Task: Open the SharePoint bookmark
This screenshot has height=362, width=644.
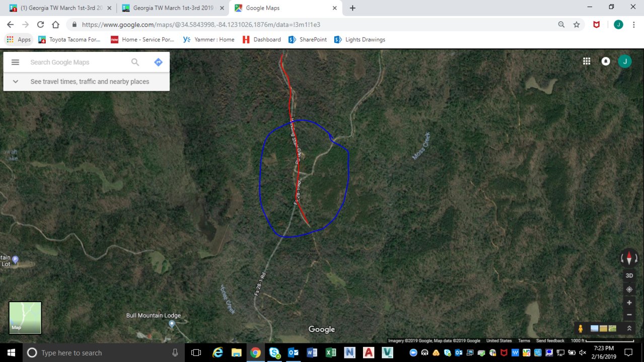Action: [x=307, y=39]
